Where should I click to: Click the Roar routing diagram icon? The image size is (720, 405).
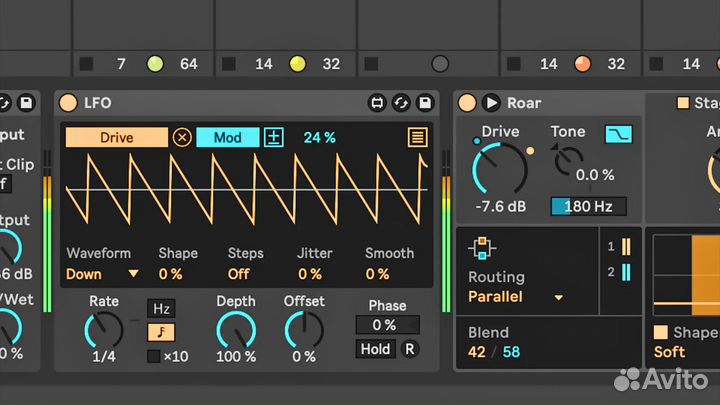coord(482,248)
